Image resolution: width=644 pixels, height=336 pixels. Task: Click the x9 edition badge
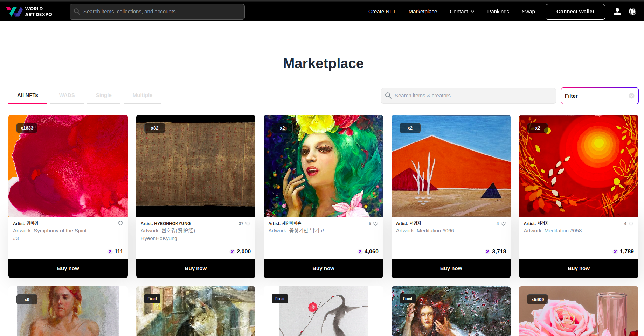click(x=27, y=299)
